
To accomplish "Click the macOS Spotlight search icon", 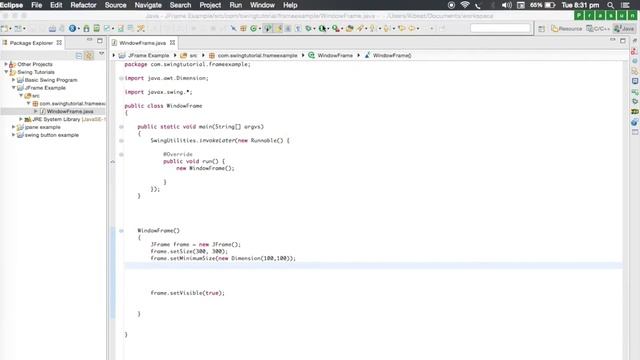I will pyautogui.click(x=610, y=5).
